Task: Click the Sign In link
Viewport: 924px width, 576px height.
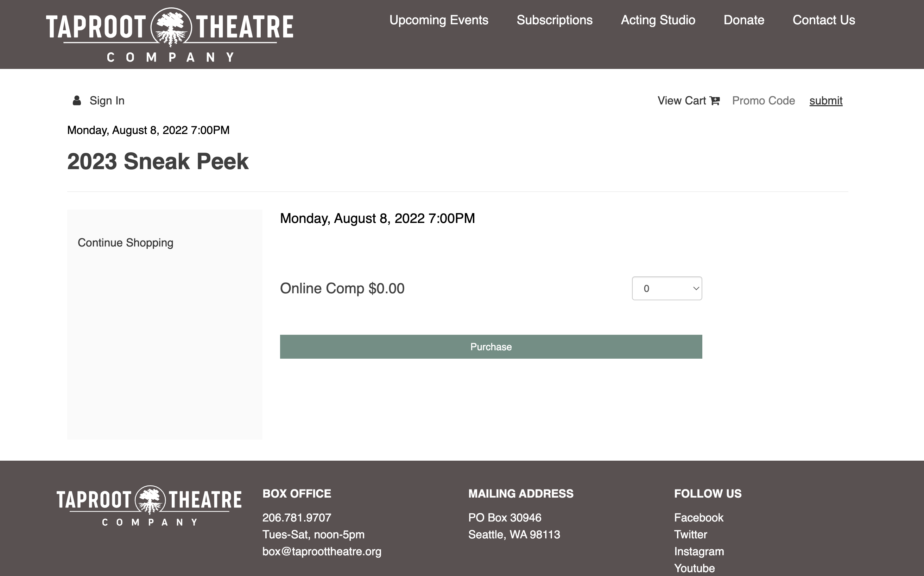Action: pyautogui.click(x=107, y=101)
